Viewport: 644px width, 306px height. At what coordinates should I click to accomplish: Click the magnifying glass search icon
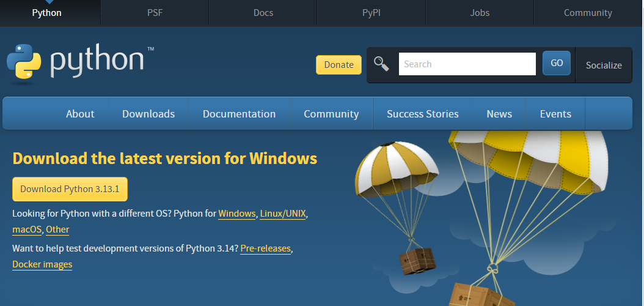click(x=381, y=64)
